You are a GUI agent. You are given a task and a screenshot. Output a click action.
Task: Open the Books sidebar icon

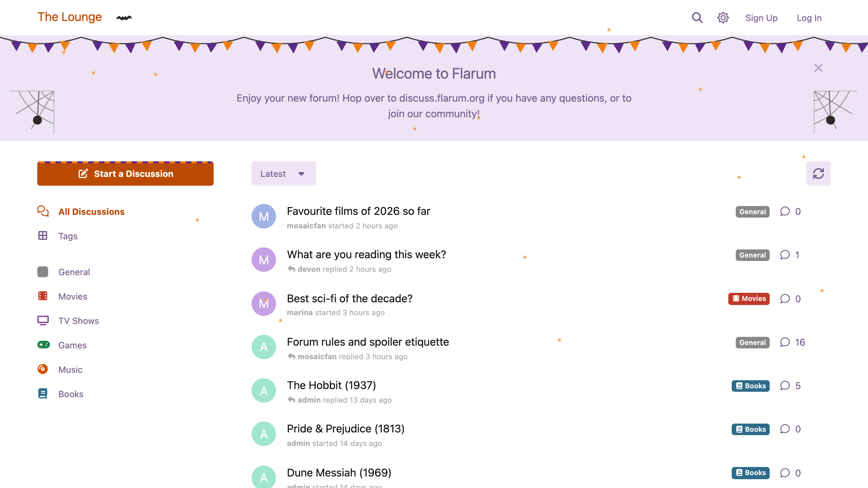coord(43,393)
